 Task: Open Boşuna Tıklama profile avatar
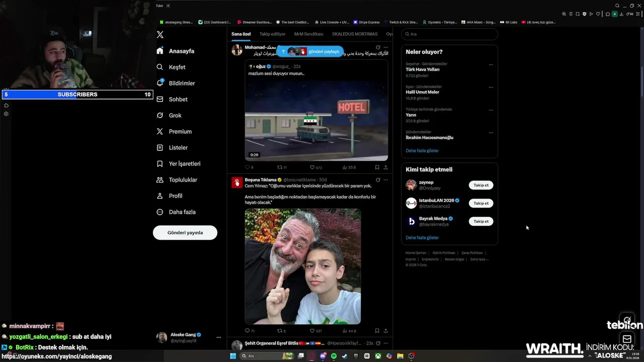237,183
